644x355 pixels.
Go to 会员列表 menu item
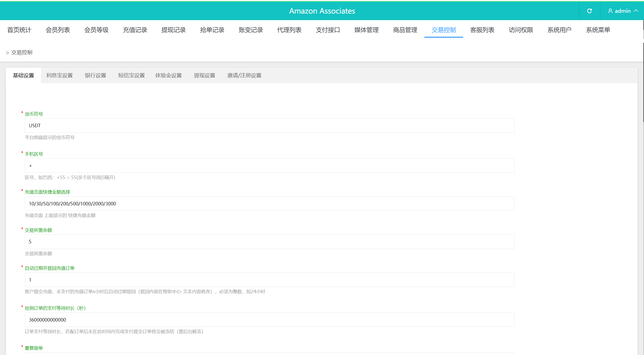tap(58, 30)
